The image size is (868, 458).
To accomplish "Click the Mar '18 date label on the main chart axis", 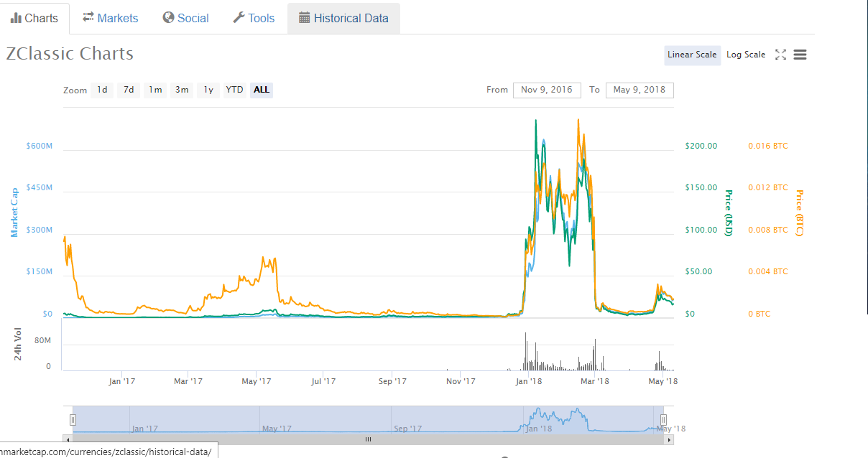I will click(x=595, y=381).
